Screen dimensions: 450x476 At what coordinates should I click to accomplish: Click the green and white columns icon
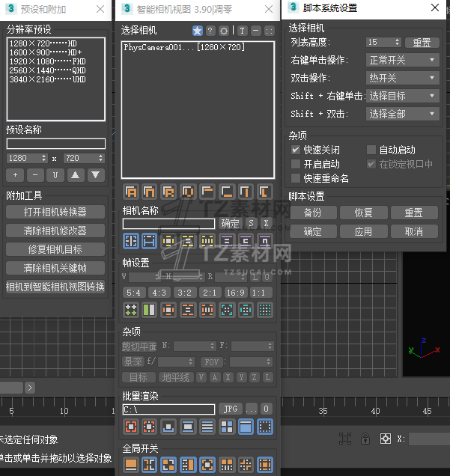point(149,310)
